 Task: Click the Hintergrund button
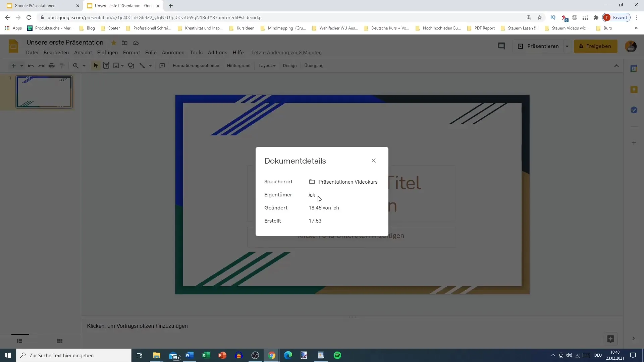(x=238, y=66)
